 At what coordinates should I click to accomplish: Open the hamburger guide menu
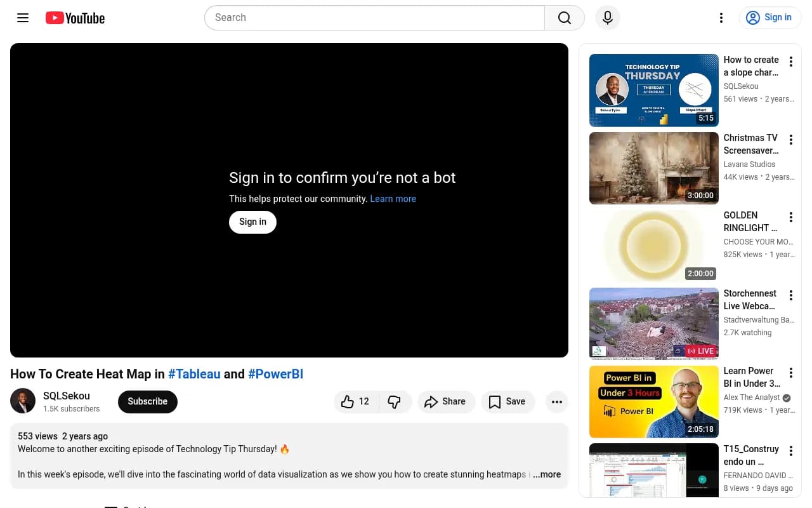pyautogui.click(x=23, y=18)
